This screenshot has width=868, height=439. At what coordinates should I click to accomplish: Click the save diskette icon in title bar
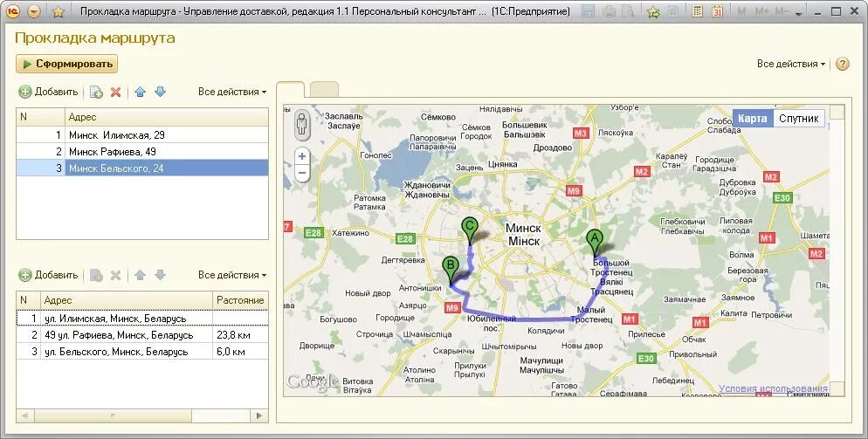tap(588, 11)
